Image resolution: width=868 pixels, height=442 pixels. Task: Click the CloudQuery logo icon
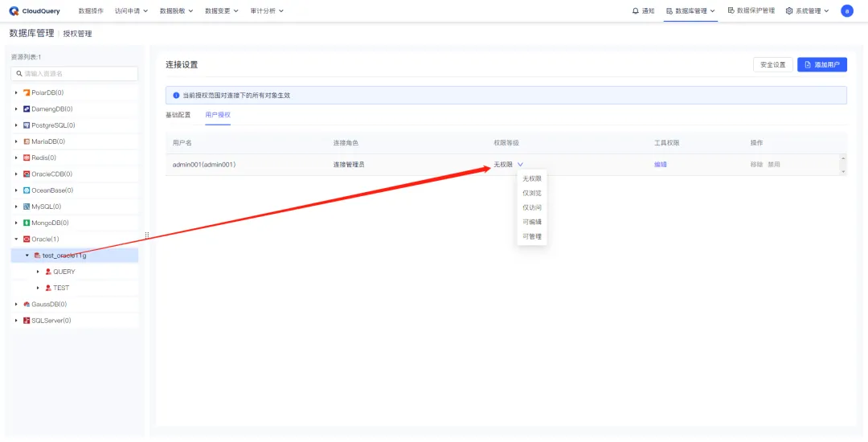[14, 11]
